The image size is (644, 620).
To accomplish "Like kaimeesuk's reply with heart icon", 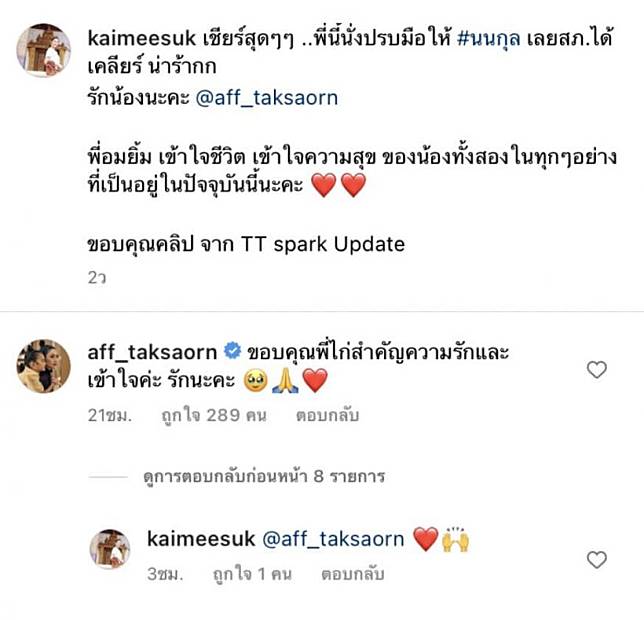I will tap(597, 560).
